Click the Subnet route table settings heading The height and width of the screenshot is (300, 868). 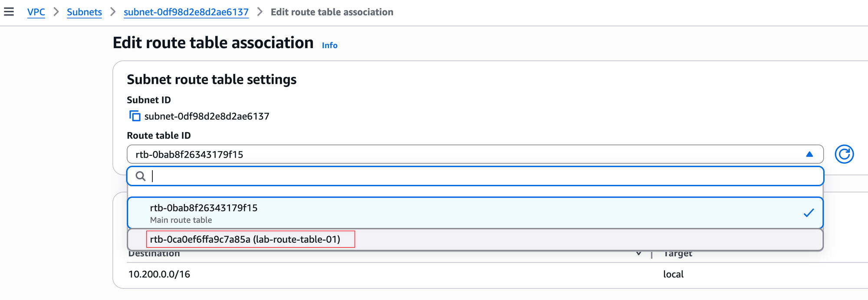pos(211,79)
